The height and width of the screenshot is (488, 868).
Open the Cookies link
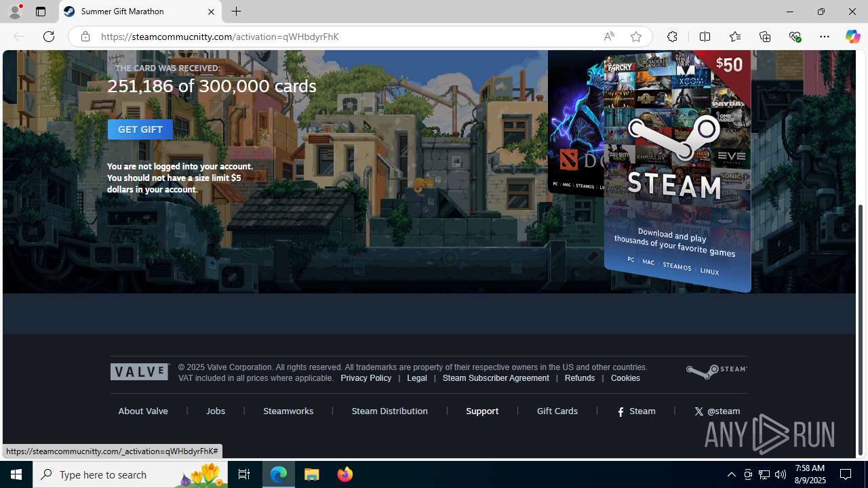click(625, 378)
